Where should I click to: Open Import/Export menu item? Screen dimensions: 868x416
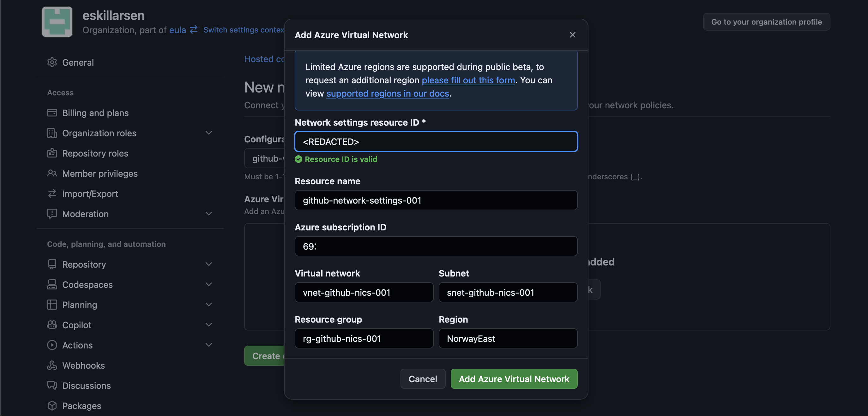[130, 193]
